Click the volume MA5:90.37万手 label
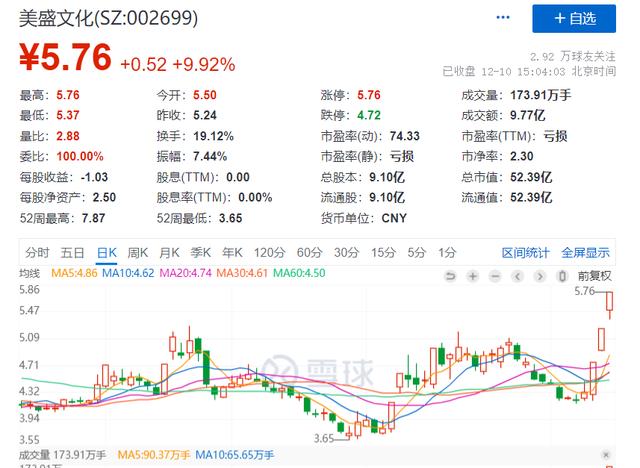 154,455
